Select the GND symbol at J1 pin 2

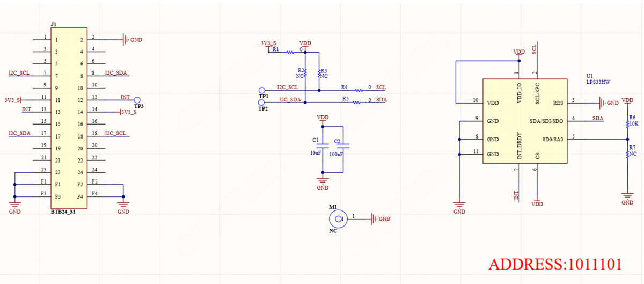[128, 40]
